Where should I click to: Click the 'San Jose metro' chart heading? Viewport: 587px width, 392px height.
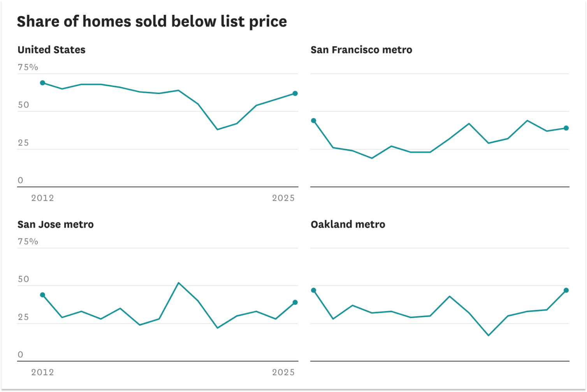click(x=56, y=224)
